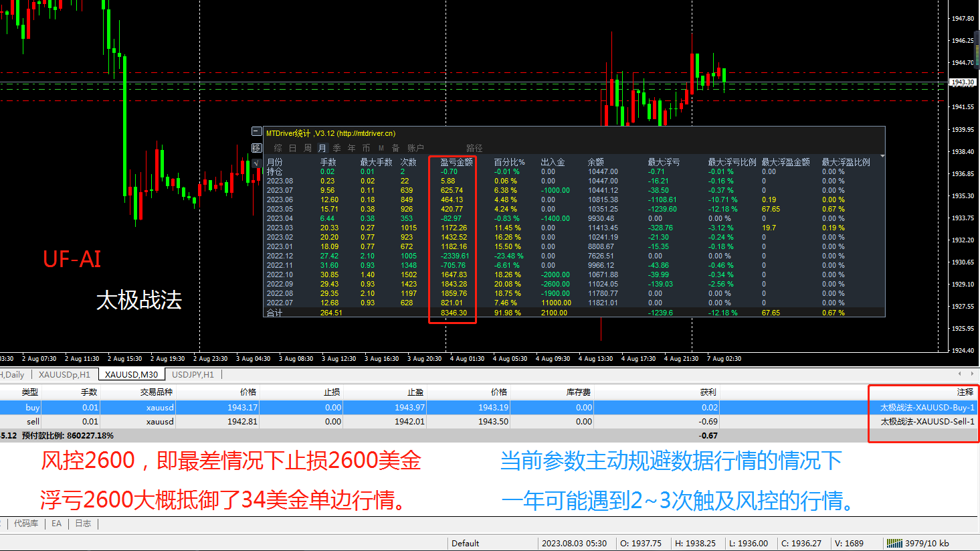Click the 2022.12 row in the monthly stats
This screenshot has height=551, width=980.
573,256
